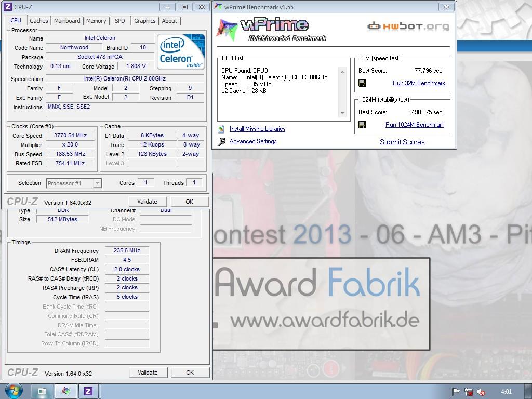Click the Intel Celeron inside logo
Screen dimensions: 532x399
pyautogui.click(x=181, y=51)
